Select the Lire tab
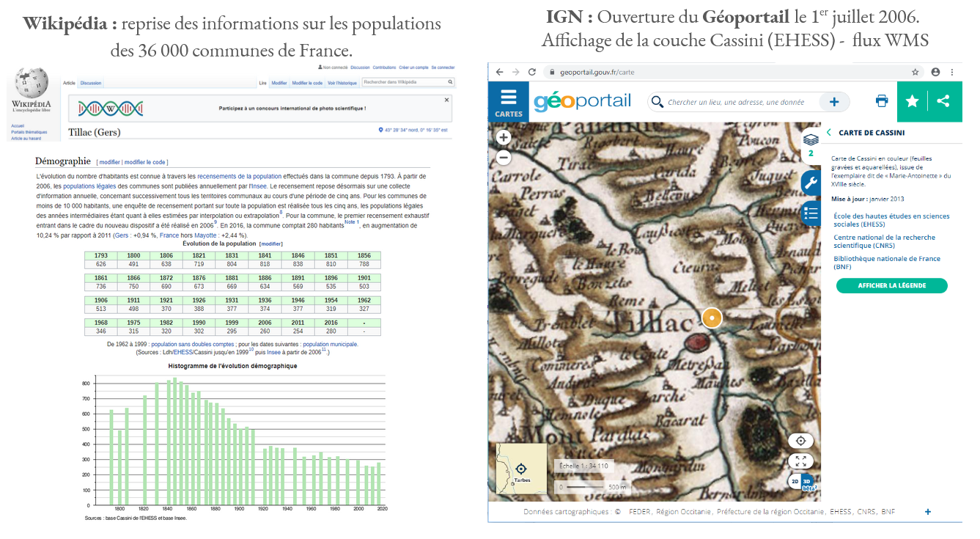The width and height of the screenshot is (980, 539). coord(263,83)
